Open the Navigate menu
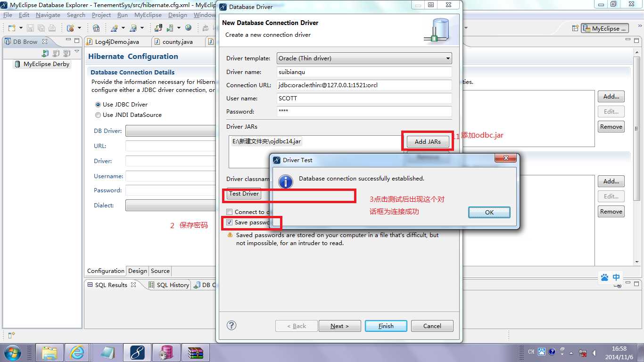The height and width of the screenshot is (362, 644). (48, 15)
